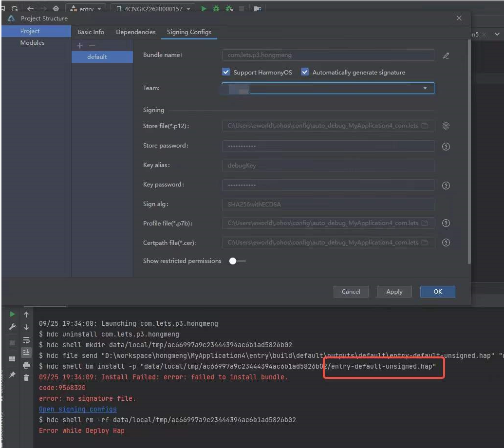Click the help icon next to Key password

pos(446,186)
